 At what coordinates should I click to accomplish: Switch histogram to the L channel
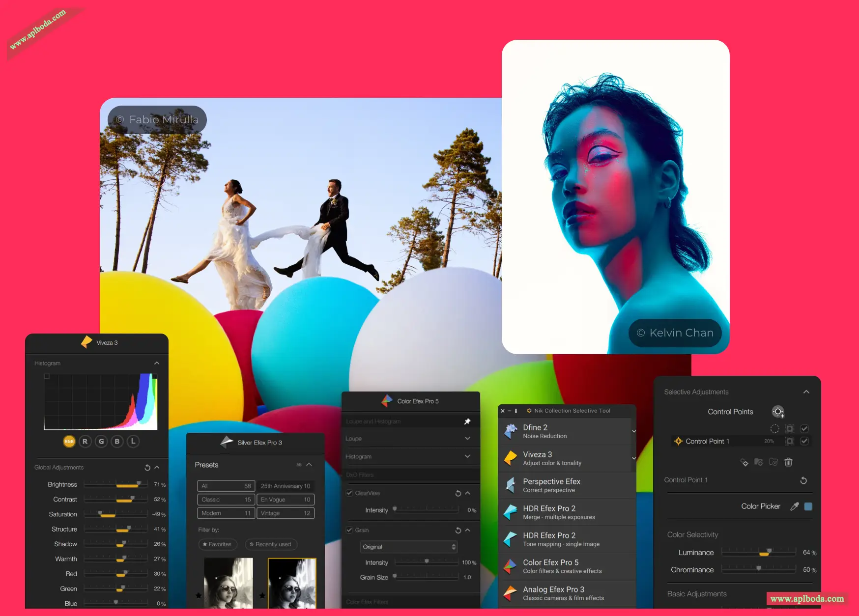pyautogui.click(x=133, y=442)
